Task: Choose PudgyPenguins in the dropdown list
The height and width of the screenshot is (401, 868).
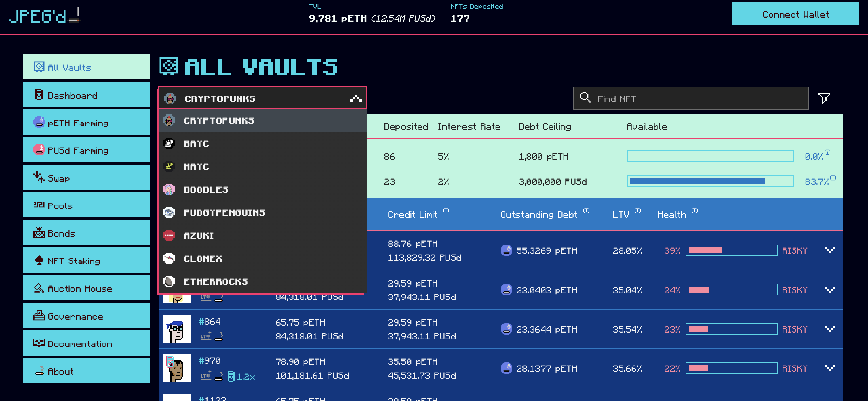Action: click(224, 213)
